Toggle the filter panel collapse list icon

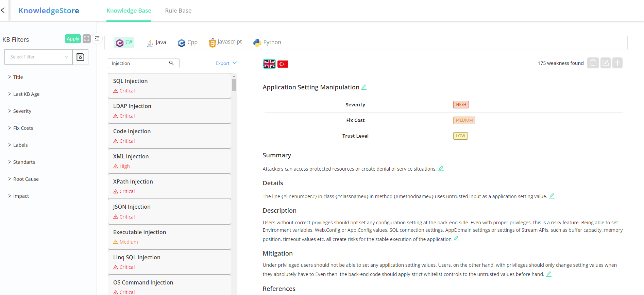coord(97,38)
